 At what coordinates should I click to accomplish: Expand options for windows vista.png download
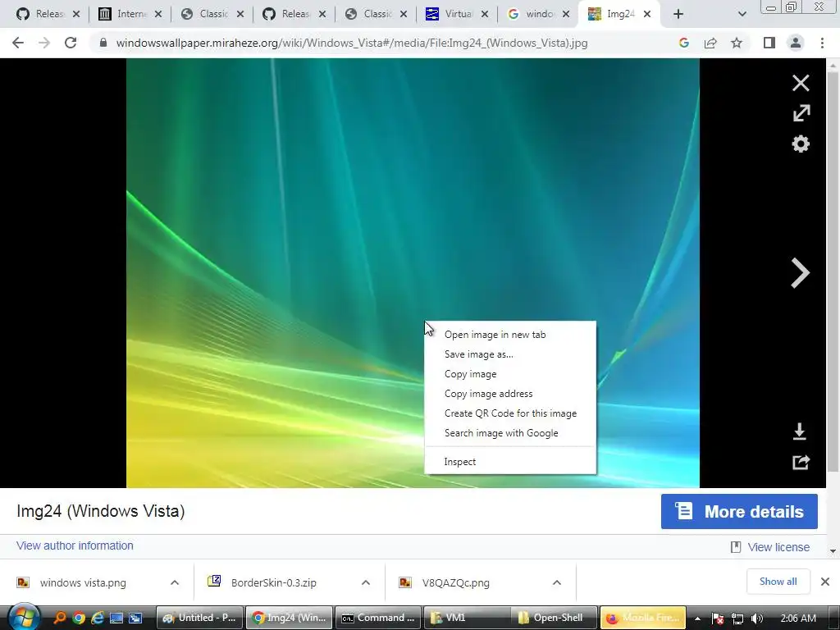pyautogui.click(x=175, y=582)
